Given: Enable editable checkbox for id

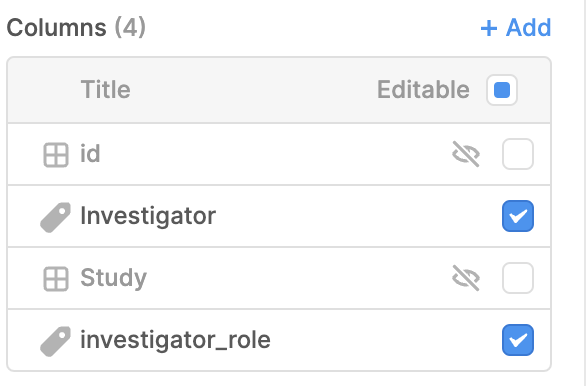Looking at the screenshot, I should click(x=518, y=154).
